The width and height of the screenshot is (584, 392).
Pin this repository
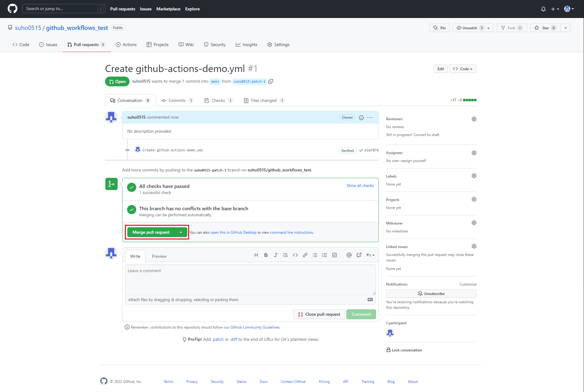(x=439, y=28)
